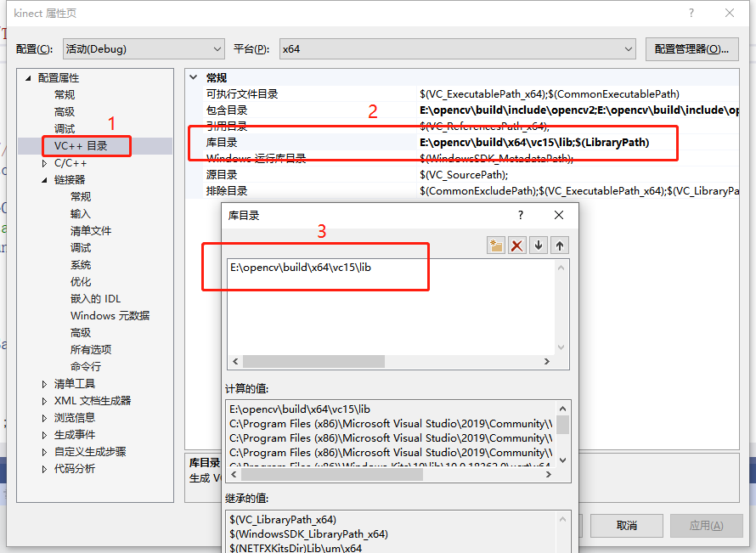Select 高级 under 配置属性
Viewport: 756px width, 553px height.
click(65, 112)
